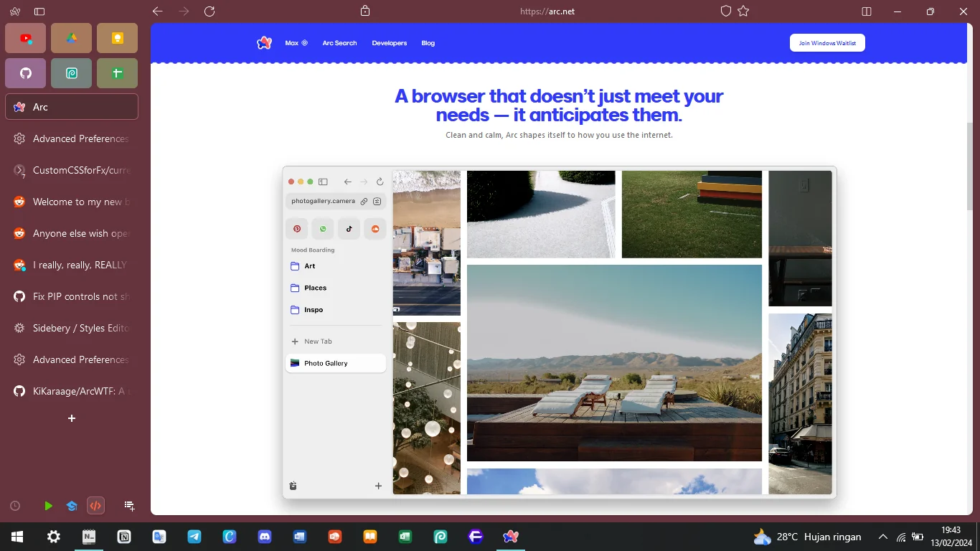Open the Photopea pinned shortcut
The image size is (980, 551).
71,72
